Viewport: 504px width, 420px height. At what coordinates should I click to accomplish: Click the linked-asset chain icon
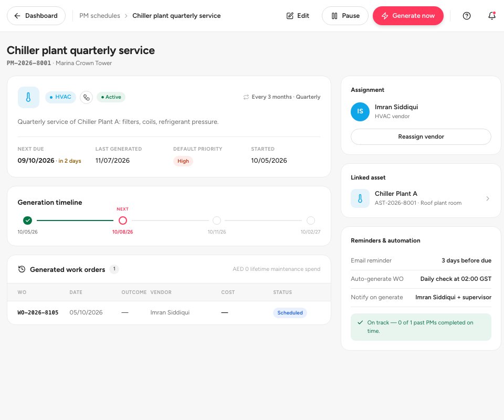point(86,97)
